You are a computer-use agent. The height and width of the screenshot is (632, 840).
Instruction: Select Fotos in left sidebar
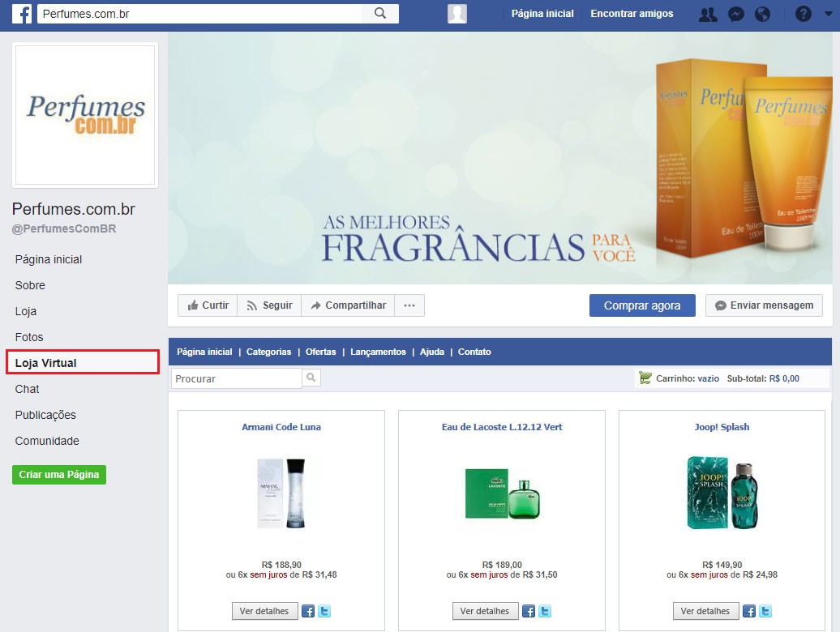[x=29, y=337]
